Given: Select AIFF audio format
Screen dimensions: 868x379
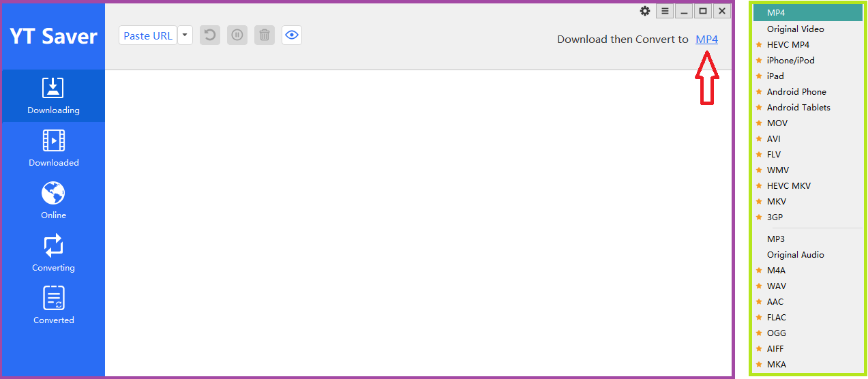Looking at the screenshot, I should click(x=808, y=349).
